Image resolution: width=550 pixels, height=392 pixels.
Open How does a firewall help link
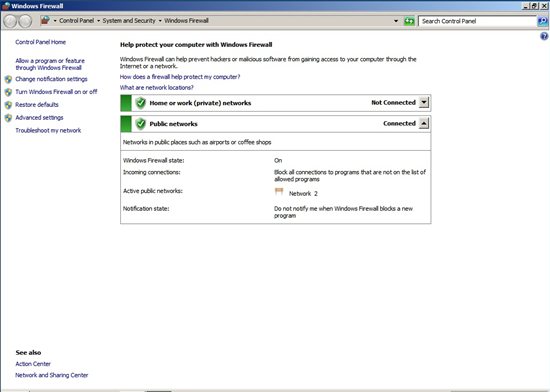[x=180, y=77]
